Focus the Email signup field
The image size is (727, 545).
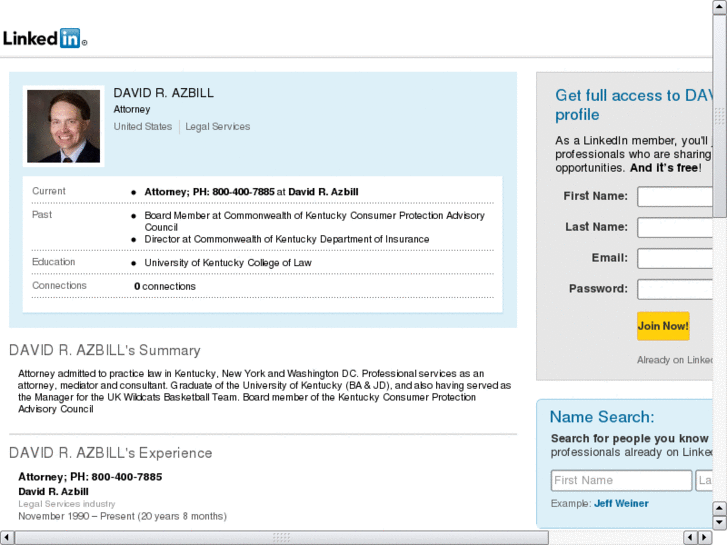pyautogui.click(x=675, y=258)
